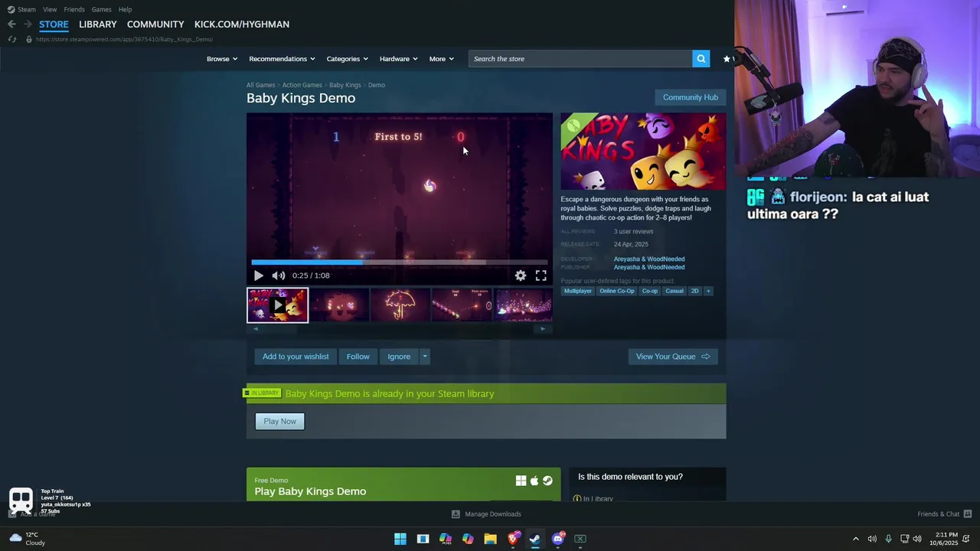Click the Play Now button
The width and height of the screenshot is (980, 551).
(279, 422)
